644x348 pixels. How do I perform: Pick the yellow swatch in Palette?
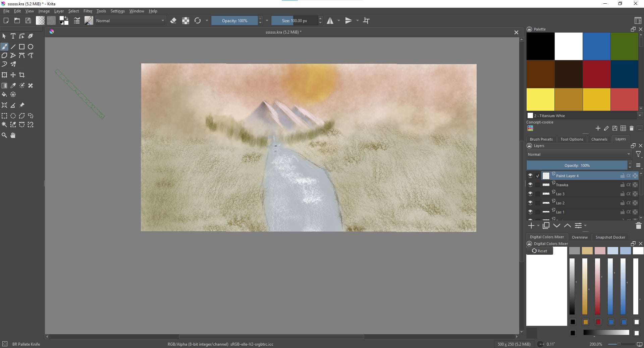540,99
